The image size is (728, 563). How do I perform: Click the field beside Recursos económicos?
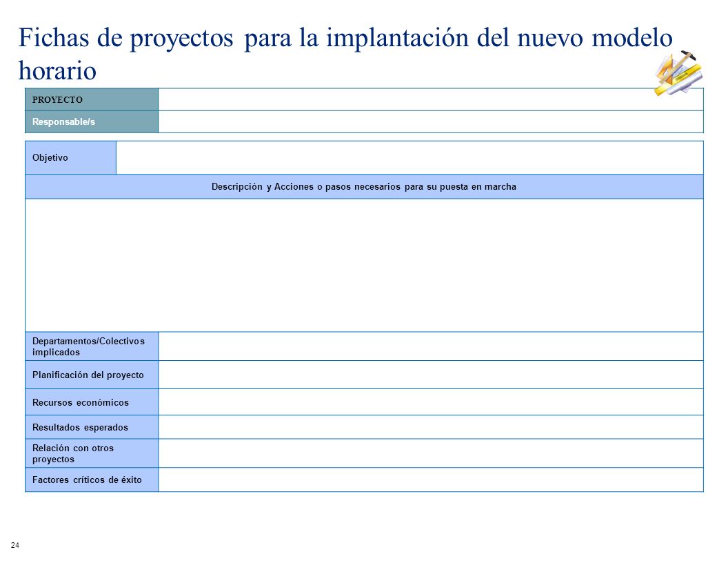(x=431, y=402)
